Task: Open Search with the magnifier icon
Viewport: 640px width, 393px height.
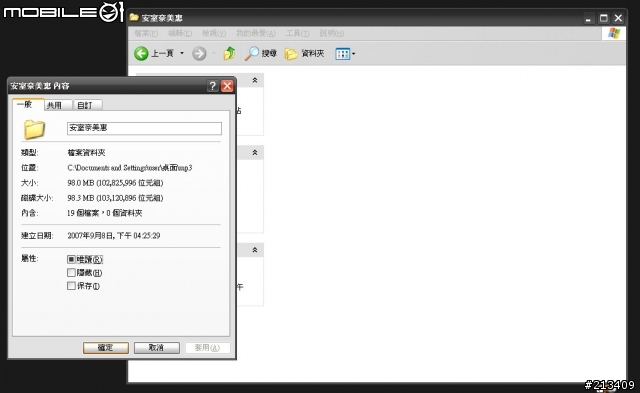Action: [252, 53]
